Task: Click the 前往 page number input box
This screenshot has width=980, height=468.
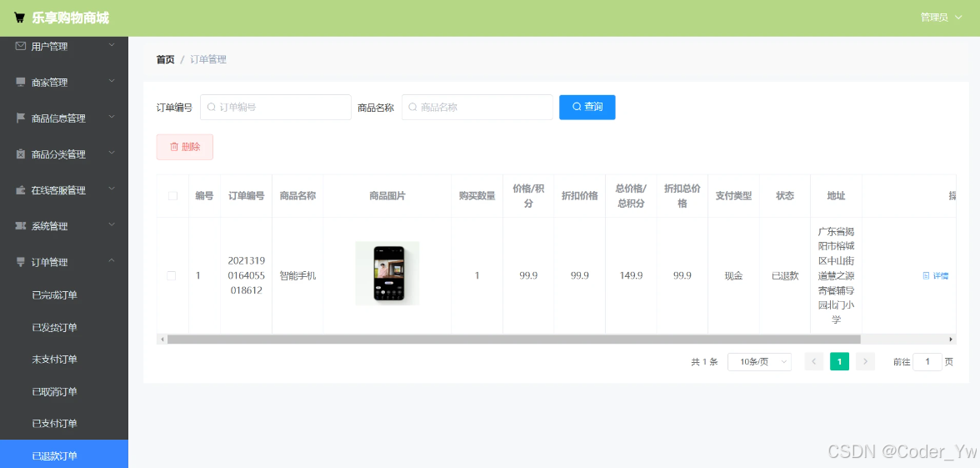Action: [927, 362]
